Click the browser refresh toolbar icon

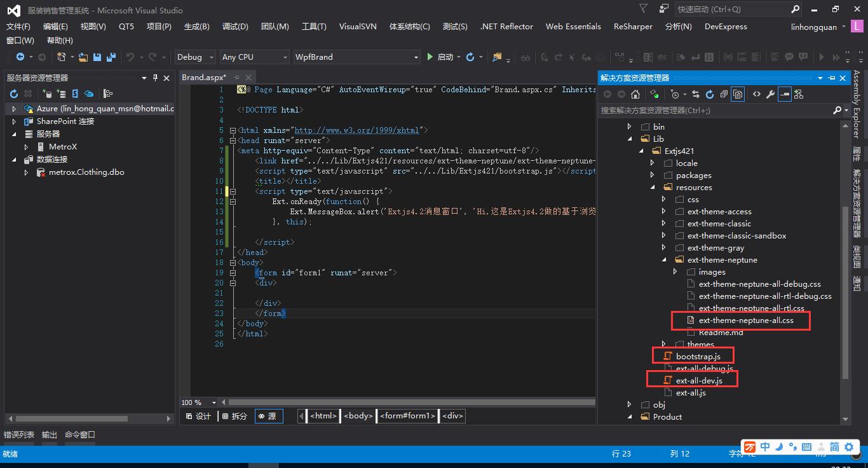[470, 57]
